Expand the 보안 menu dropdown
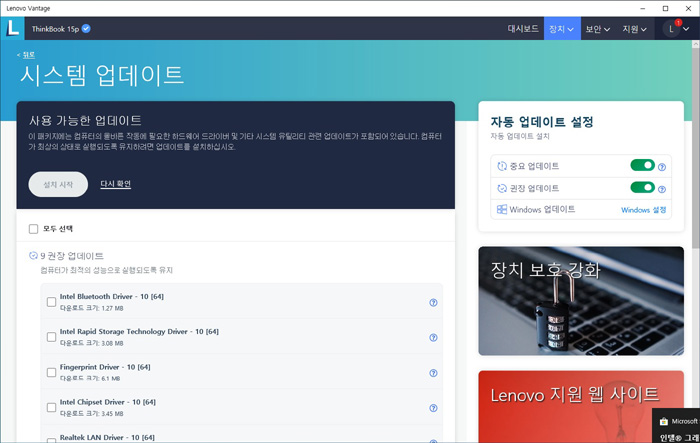Image resolution: width=700 pixels, height=443 pixels. (x=598, y=29)
